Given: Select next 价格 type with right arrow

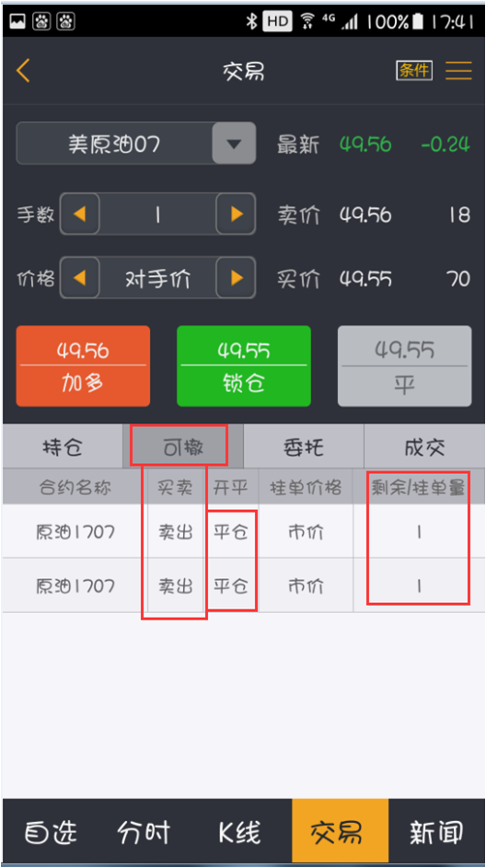Looking at the screenshot, I should (x=237, y=278).
